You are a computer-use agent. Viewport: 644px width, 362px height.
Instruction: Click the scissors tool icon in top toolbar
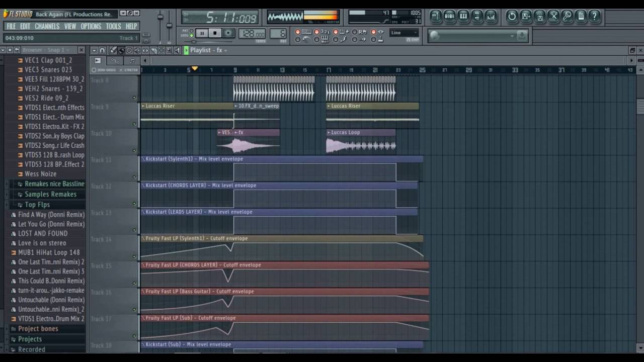coord(553,17)
